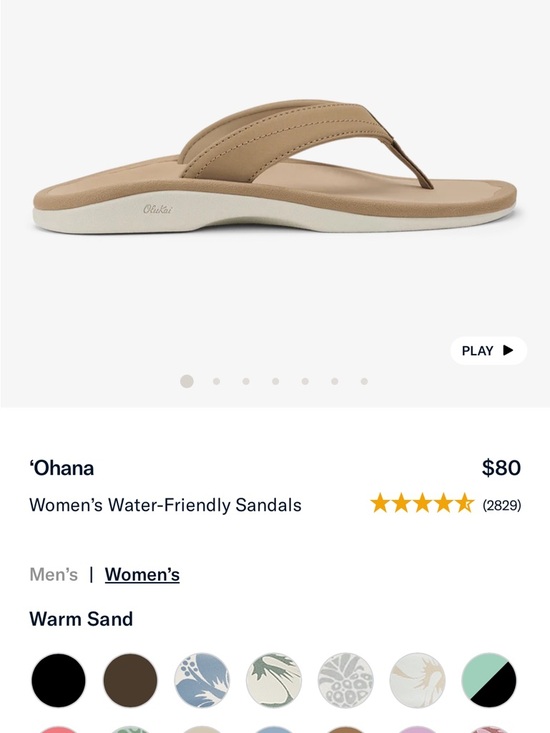Show the fourth carousel image dot
The width and height of the screenshot is (550, 733).
point(276,381)
